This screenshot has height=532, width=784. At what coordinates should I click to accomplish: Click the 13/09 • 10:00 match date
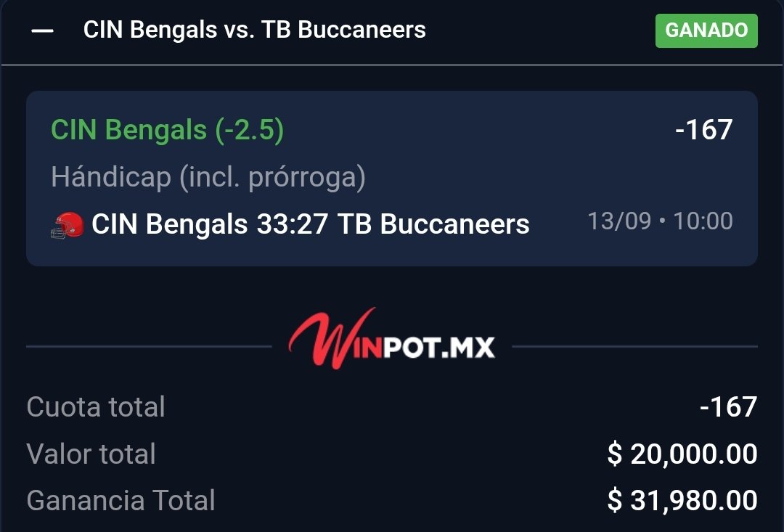click(660, 221)
